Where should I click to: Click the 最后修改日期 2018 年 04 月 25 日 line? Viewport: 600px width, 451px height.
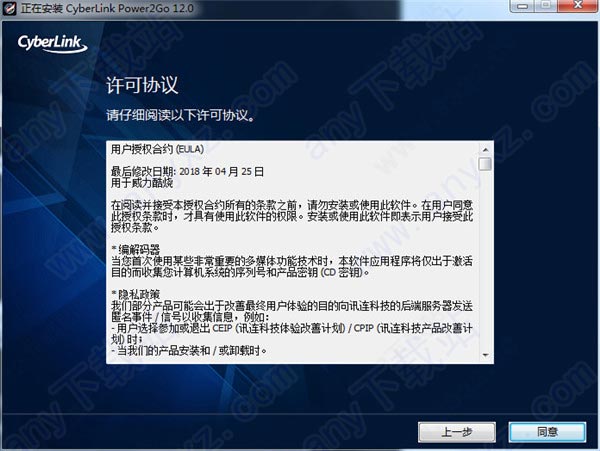[187, 171]
